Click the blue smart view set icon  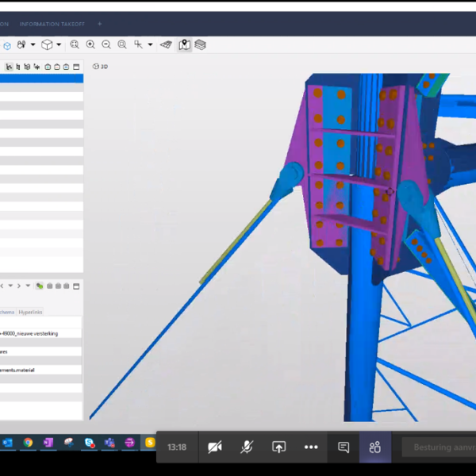(x=66, y=67)
